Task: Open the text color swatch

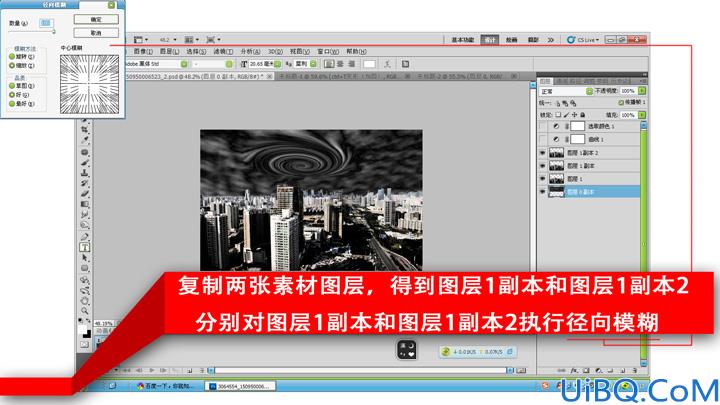Action: (x=370, y=64)
